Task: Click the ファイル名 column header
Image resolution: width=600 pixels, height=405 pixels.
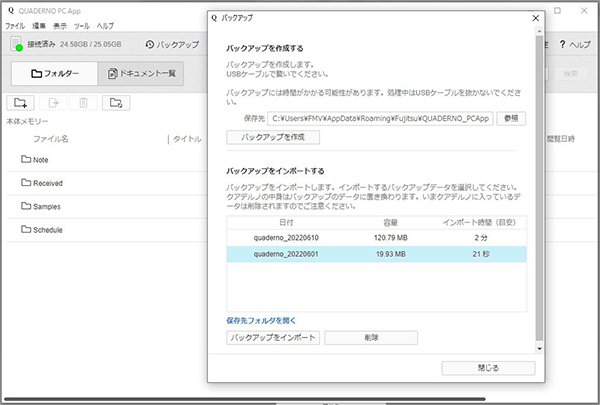Action: [51, 139]
